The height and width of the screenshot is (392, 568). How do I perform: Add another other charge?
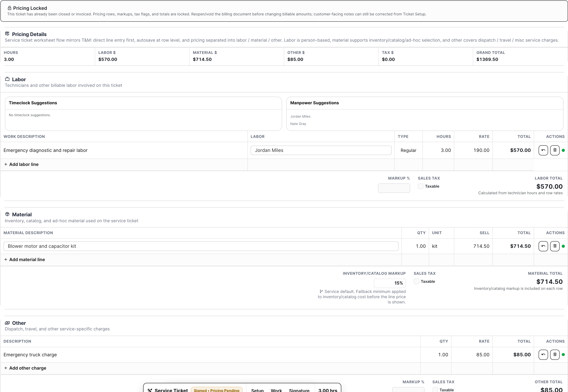(x=25, y=368)
